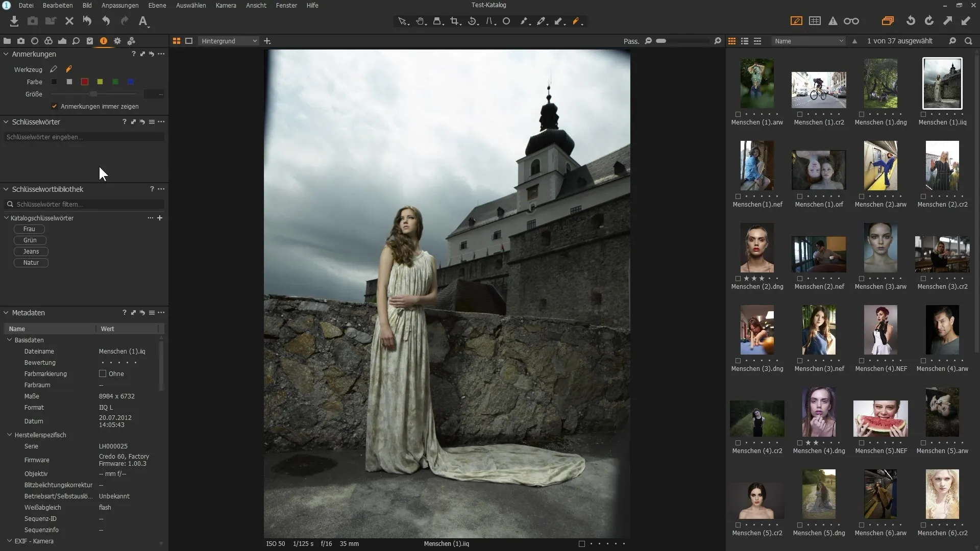The width and height of the screenshot is (980, 551).
Task: Open the Library folder tool tab
Action: [7, 41]
